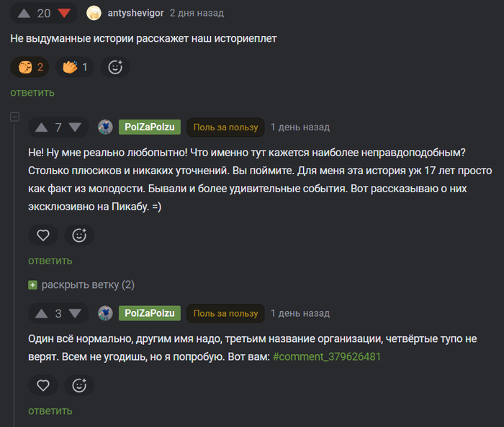
Task: Collapse the comment thread branch
Action: coord(14,117)
